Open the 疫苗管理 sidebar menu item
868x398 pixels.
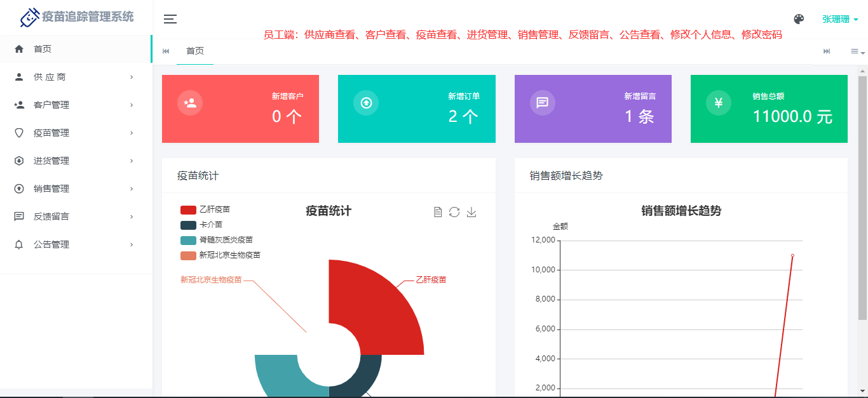76,133
